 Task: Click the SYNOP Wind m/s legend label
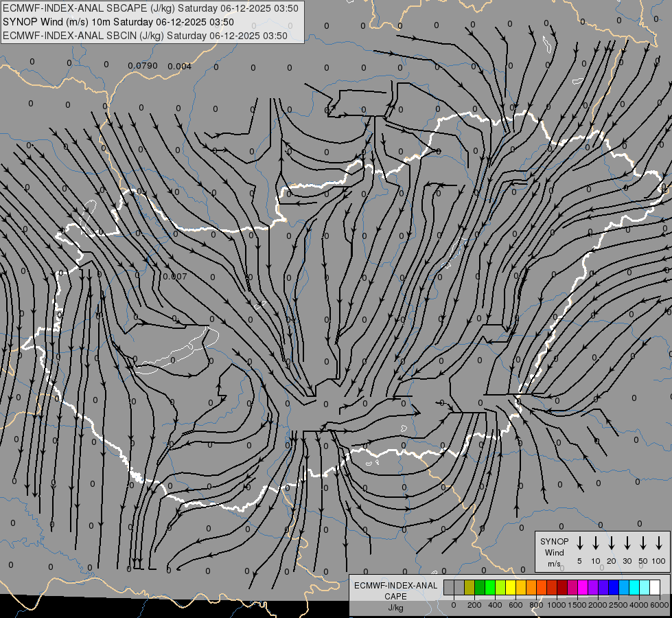[x=554, y=552]
